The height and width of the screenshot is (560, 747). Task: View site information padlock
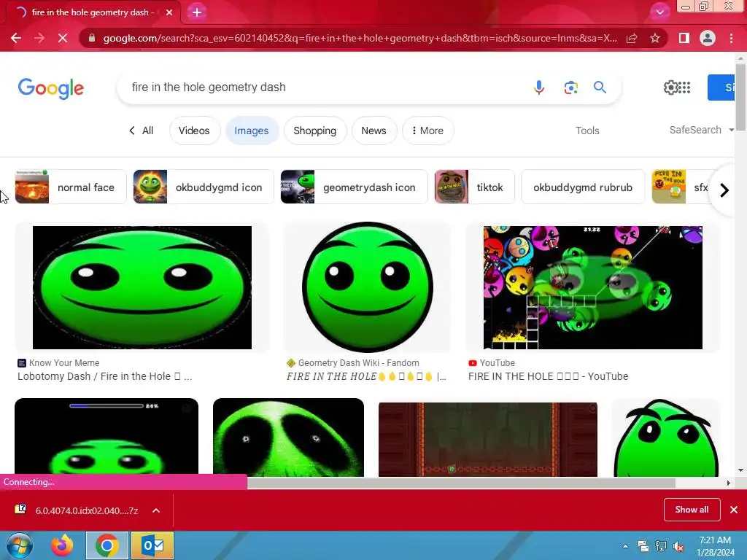pyautogui.click(x=91, y=38)
